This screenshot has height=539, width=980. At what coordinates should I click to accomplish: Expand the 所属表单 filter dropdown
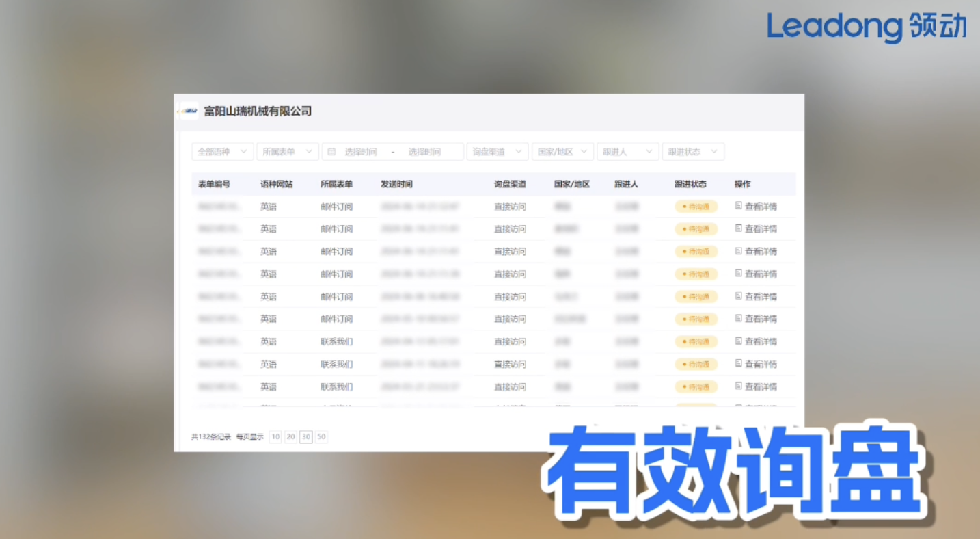287,151
